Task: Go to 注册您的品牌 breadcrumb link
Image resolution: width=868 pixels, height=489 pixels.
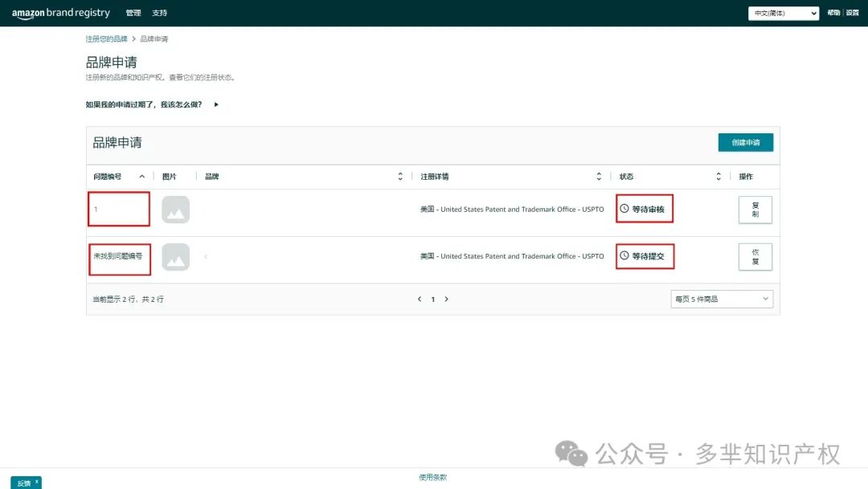Action: pyautogui.click(x=106, y=39)
